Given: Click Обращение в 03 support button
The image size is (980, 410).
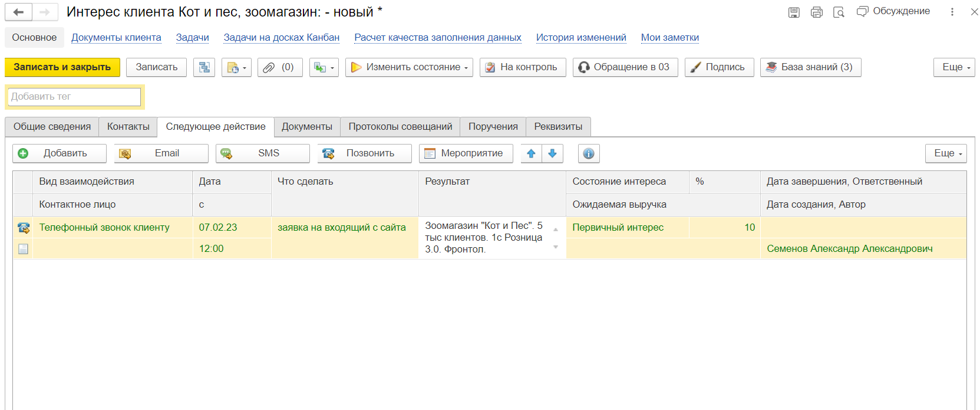Looking at the screenshot, I should point(625,67).
